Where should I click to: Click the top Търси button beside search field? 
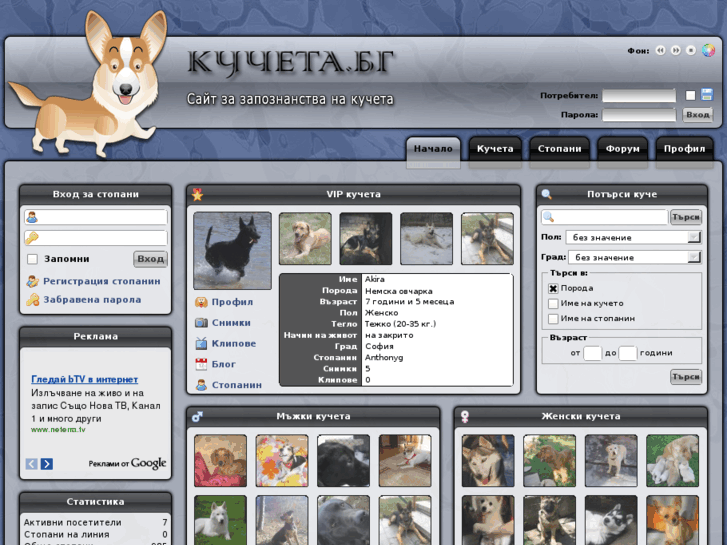pyautogui.click(x=686, y=217)
